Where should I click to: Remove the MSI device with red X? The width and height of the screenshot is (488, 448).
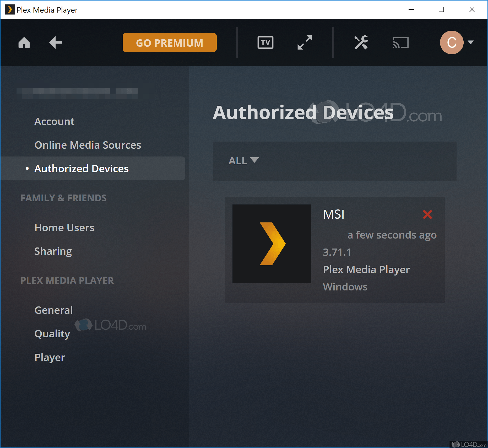427,214
